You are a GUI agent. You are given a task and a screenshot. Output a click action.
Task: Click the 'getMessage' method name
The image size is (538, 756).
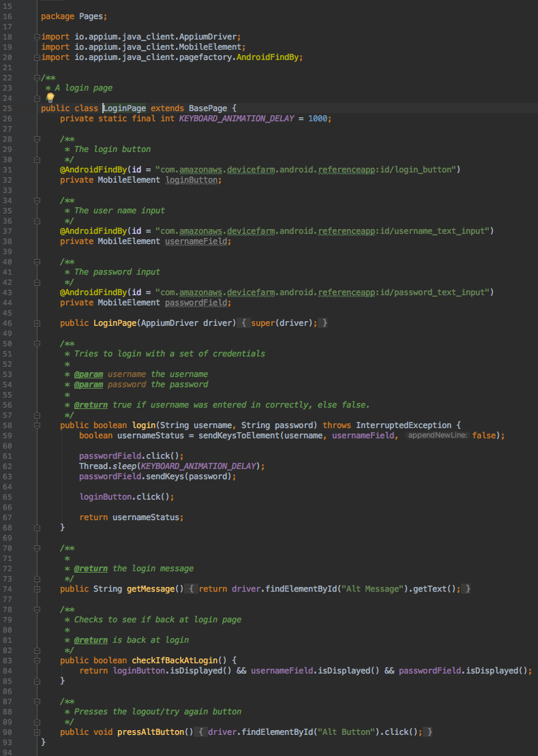click(x=151, y=589)
